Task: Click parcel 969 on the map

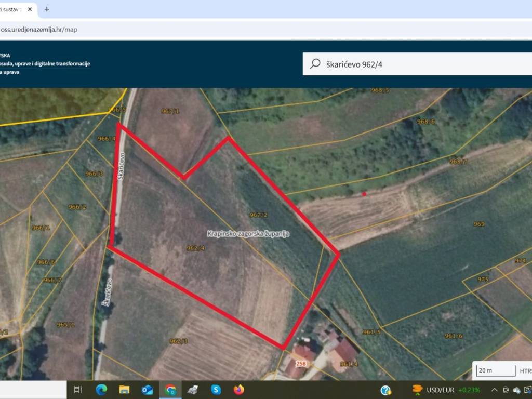Action: (x=478, y=224)
